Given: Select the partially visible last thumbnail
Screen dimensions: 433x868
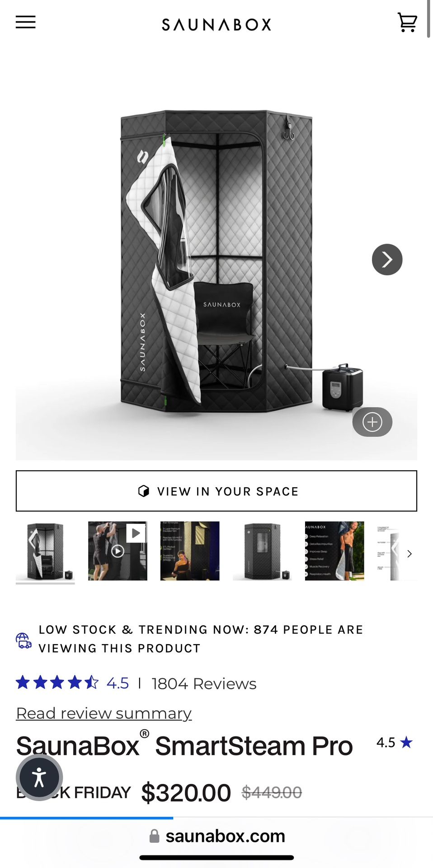Looking at the screenshot, I should coord(389,551).
